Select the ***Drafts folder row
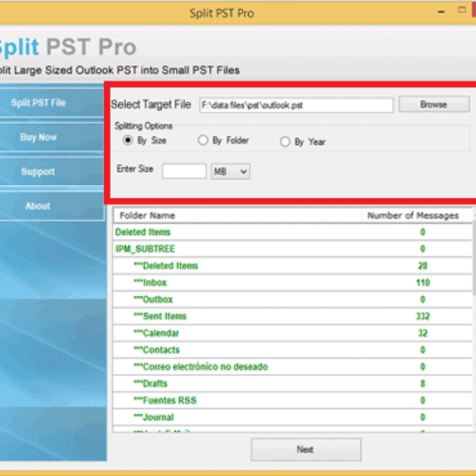476x476 pixels. [292, 384]
